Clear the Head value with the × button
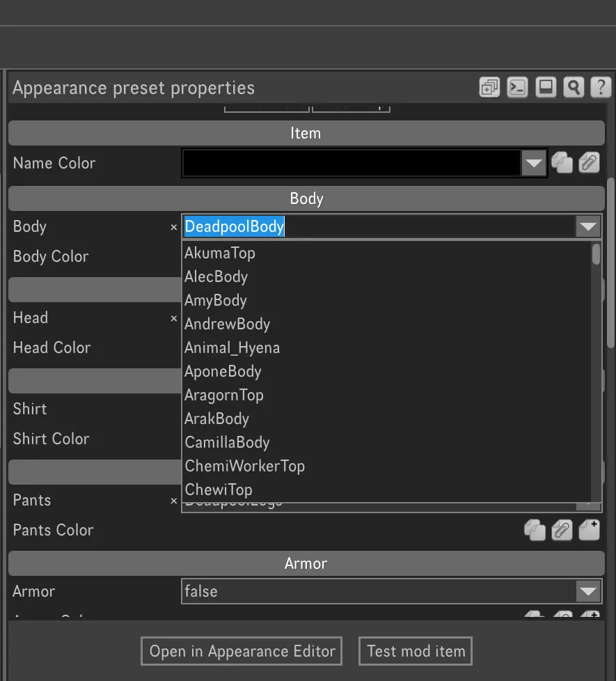This screenshot has width=616, height=681. (x=174, y=318)
